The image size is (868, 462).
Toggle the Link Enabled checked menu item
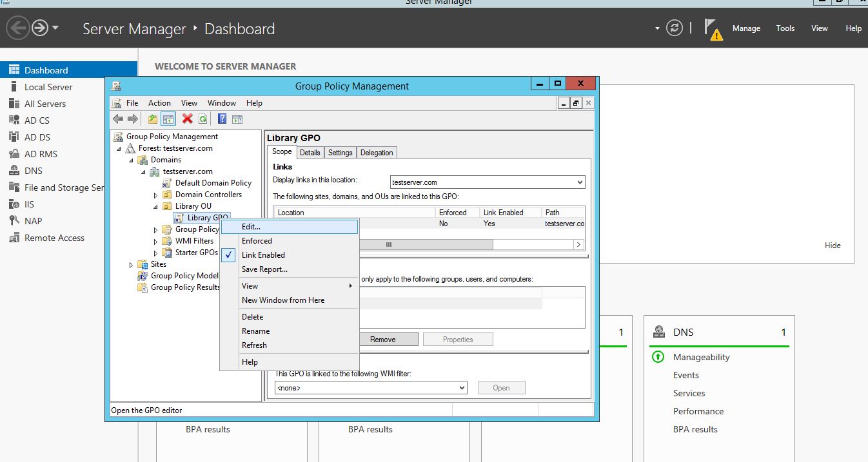(x=263, y=255)
